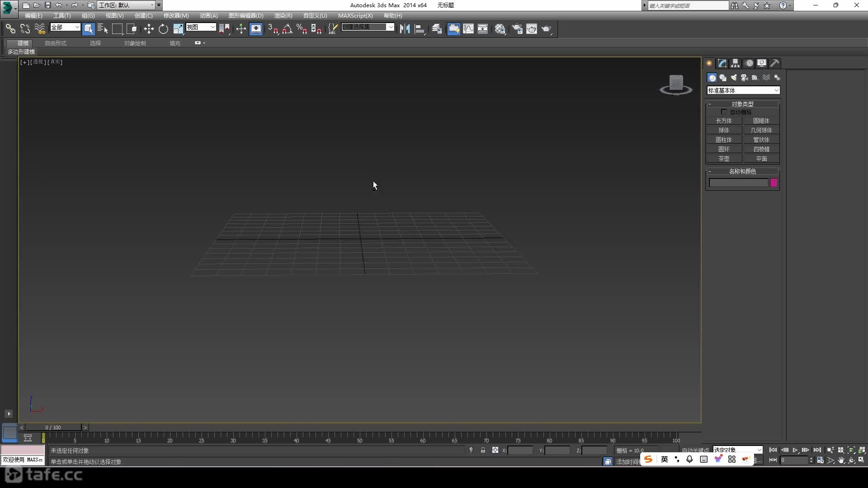Open the 视图 reference coordinate dropdown
Image resolution: width=868 pixels, height=488 pixels.
coord(201,27)
